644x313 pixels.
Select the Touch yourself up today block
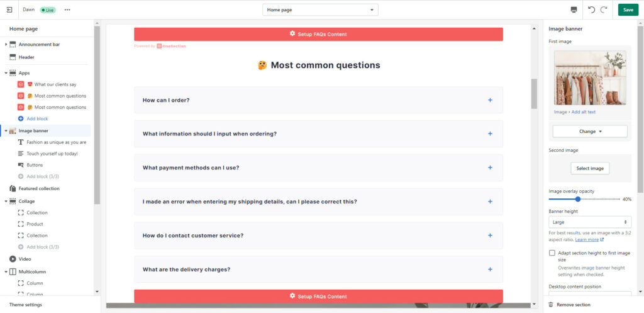(x=52, y=154)
